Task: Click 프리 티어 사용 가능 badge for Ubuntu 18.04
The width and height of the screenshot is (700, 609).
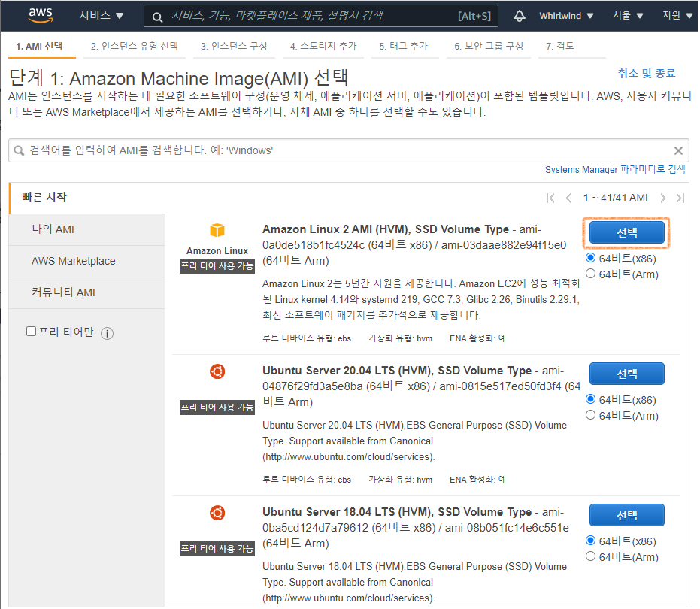Action: point(217,549)
